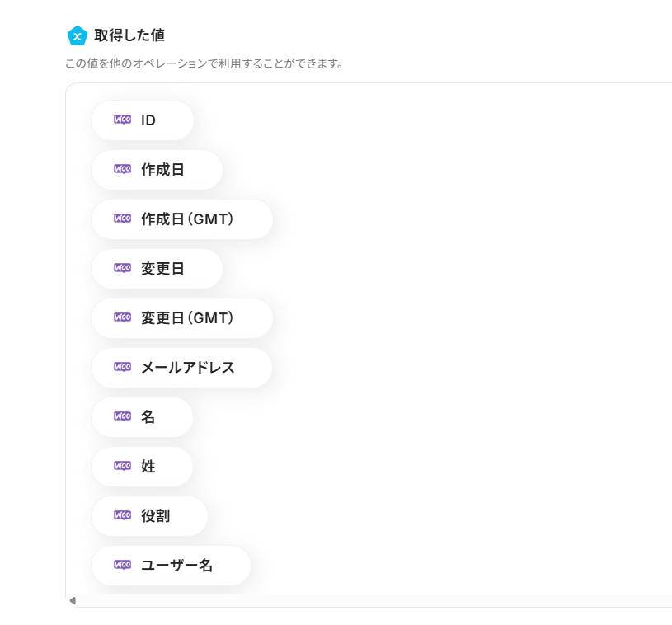Choose the 役割 value chip
The height and width of the screenshot is (625, 672).
tap(150, 516)
